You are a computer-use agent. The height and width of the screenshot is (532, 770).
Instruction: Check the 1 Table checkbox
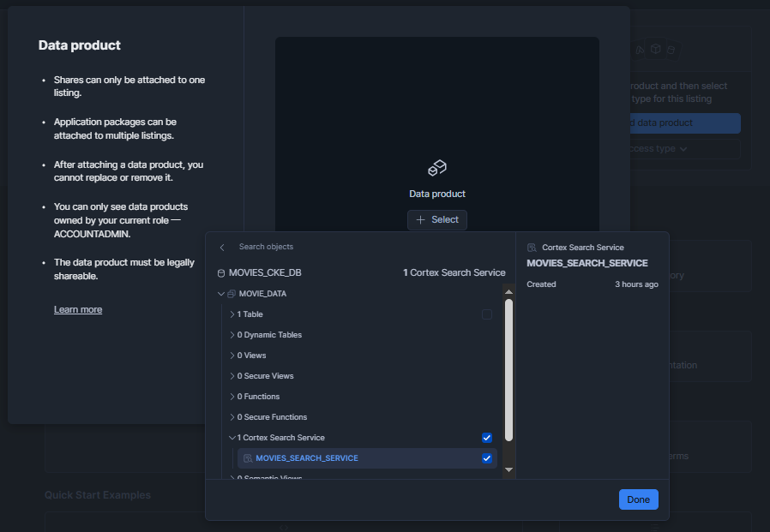(x=487, y=314)
